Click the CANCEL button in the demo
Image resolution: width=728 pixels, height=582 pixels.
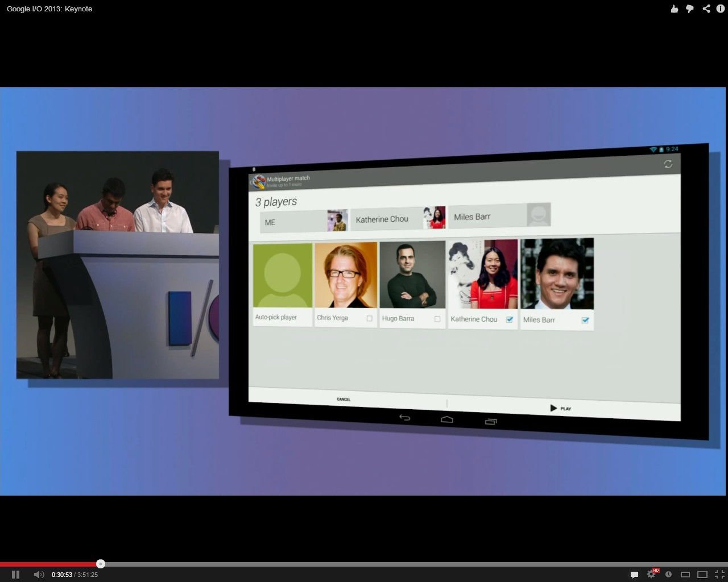pyautogui.click(x=344, y=399)
